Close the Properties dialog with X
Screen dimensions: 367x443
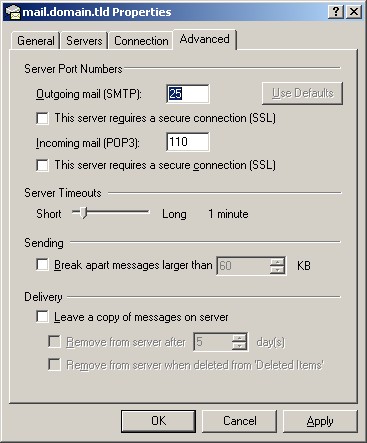click(354, 12)
